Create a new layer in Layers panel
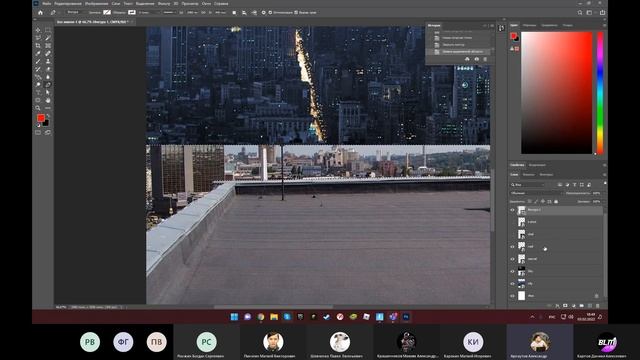640x360 pixels. 590,306
